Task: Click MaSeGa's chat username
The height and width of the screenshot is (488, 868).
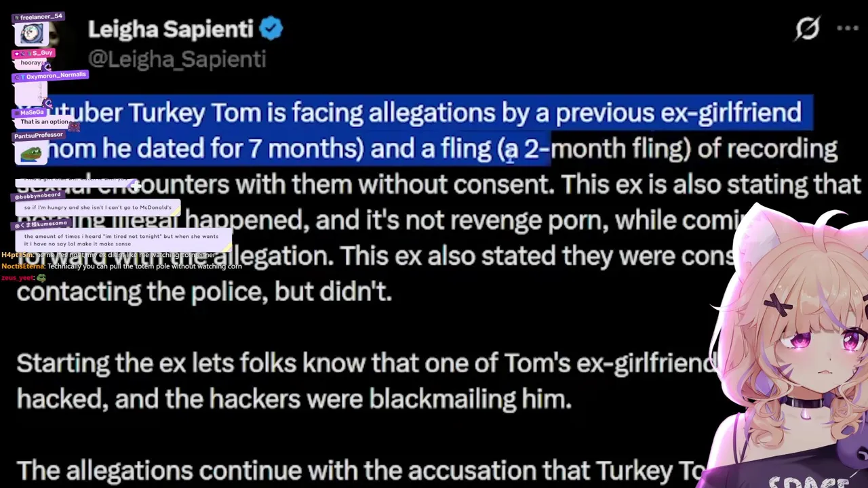Action: pyautogui.click(x=33, y=112)
